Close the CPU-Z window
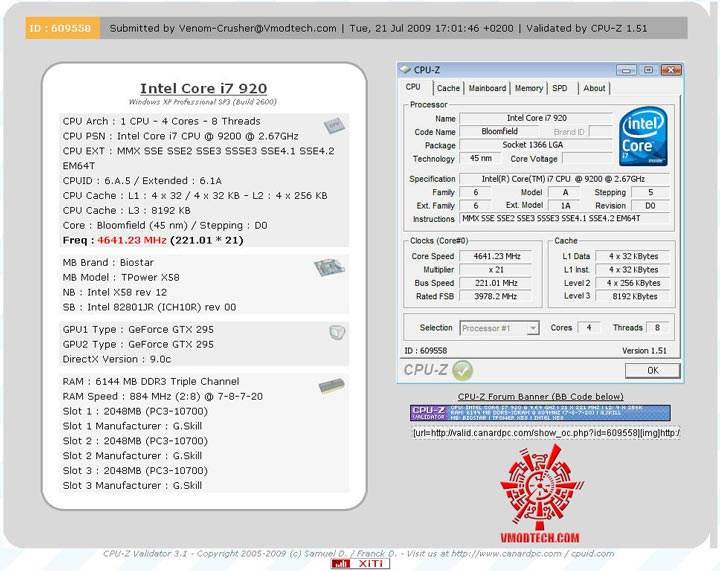 [x=670, y=70]
